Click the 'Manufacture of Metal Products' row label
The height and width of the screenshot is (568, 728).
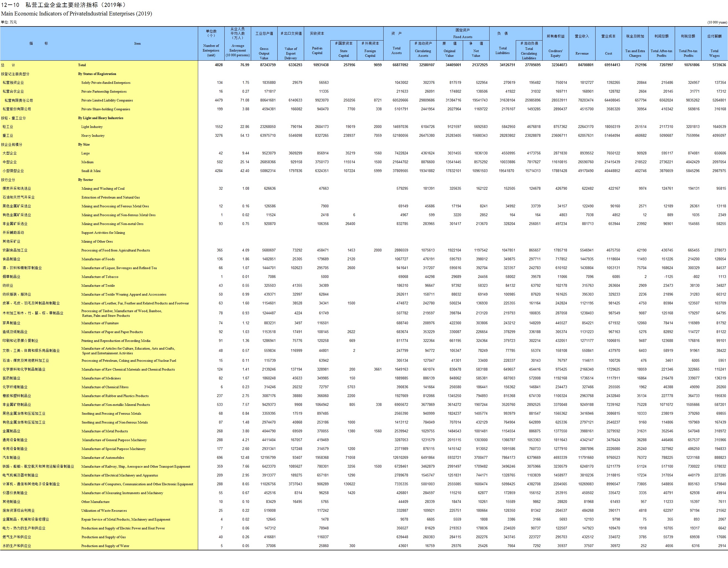[105, 432]
